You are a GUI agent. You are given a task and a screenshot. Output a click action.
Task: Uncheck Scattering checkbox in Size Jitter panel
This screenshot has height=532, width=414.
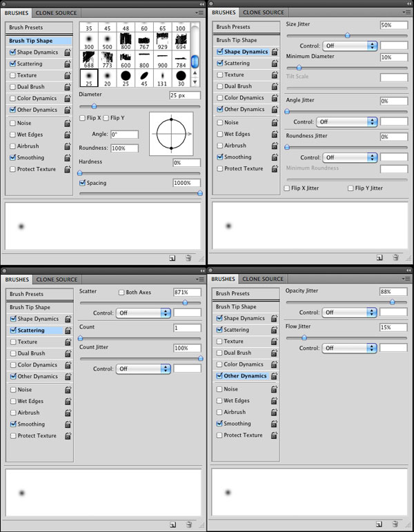(x=220, y=63)
